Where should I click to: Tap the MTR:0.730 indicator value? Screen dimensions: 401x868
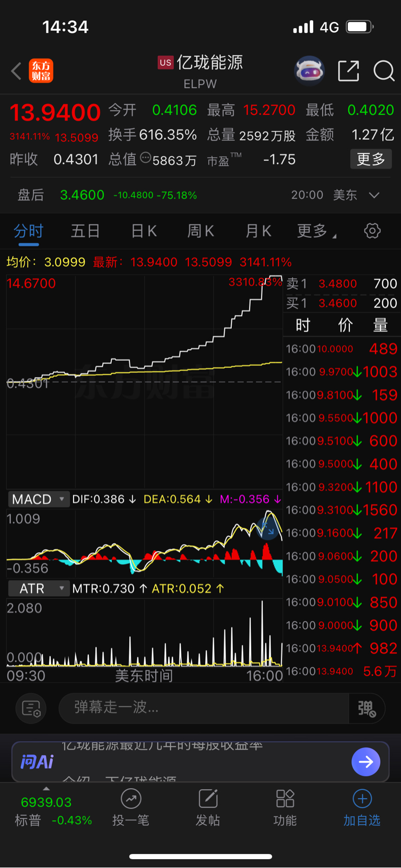coord(110,589)
